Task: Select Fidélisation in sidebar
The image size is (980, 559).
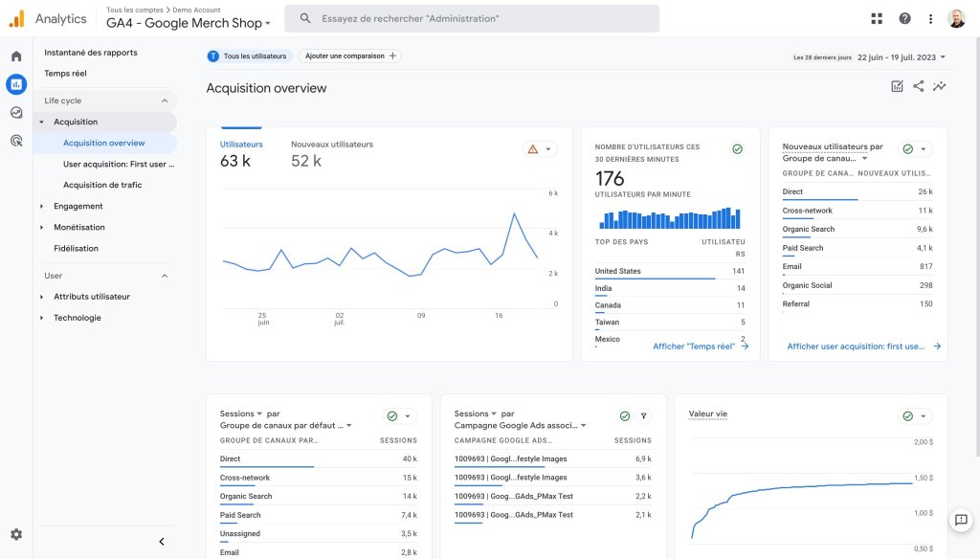Action: click(76, 248)
